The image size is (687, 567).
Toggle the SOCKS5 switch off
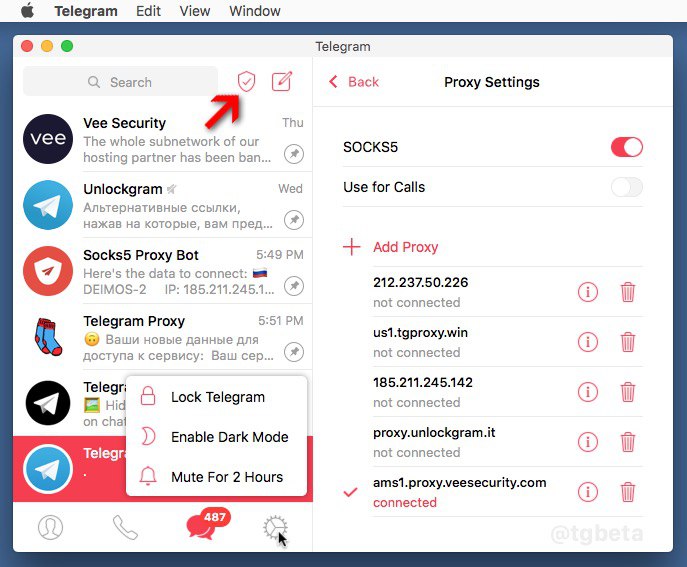(x=627, y=147)
